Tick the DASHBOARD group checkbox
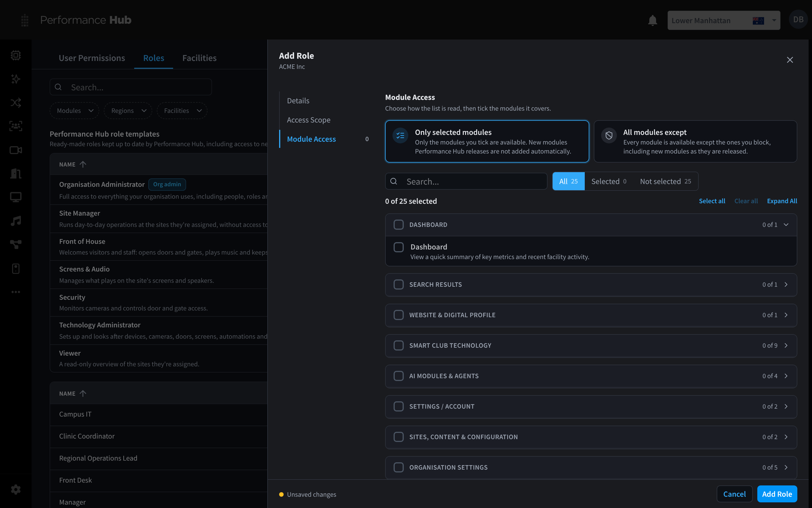The width and height of the screenshot is (812, 508). point(399,225)
